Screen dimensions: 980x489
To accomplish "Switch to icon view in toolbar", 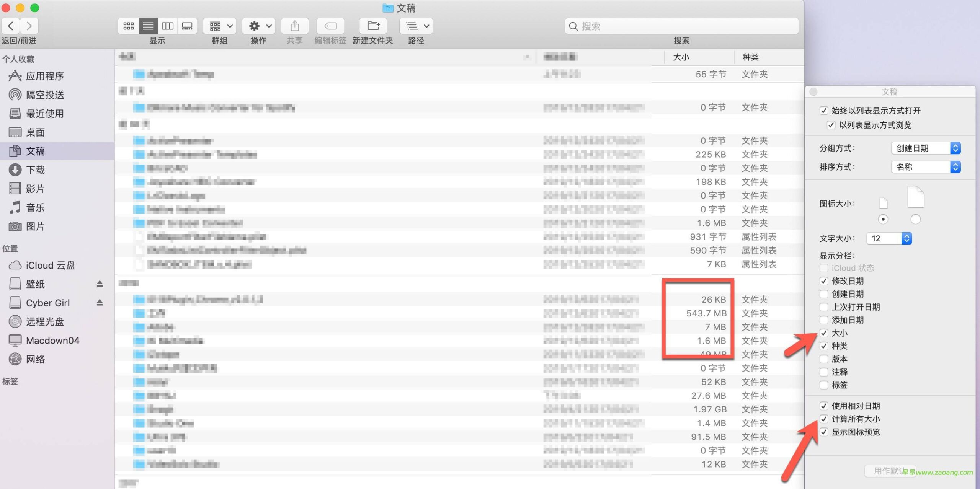I will (128, 26).
